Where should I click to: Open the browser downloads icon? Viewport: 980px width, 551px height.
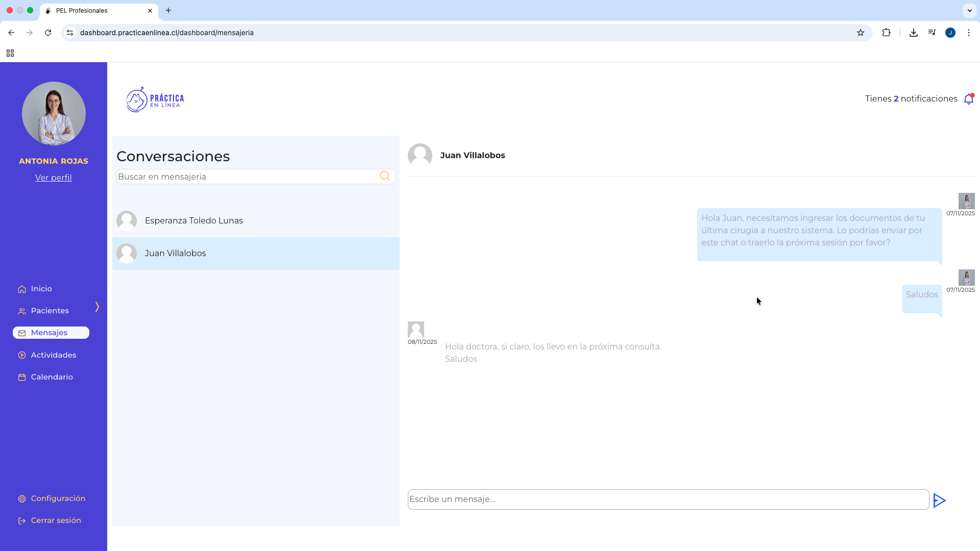click(914, 33)
